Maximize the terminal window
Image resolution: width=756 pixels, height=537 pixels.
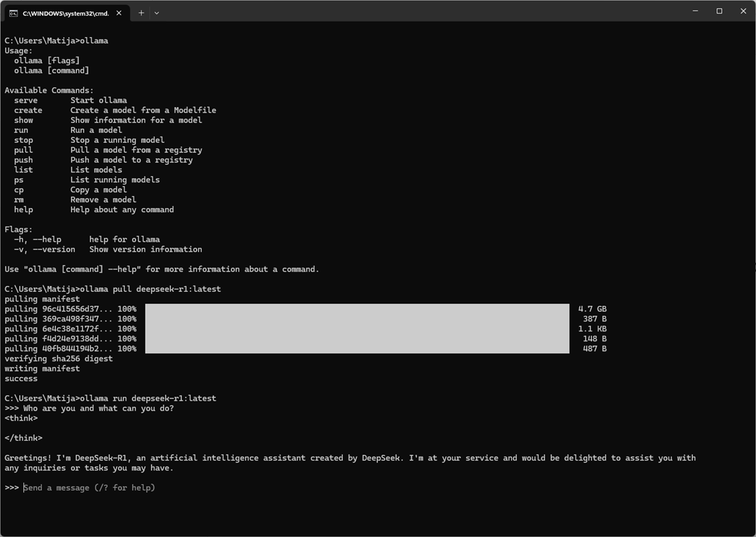pyautogui.click(x=719, y=11)
